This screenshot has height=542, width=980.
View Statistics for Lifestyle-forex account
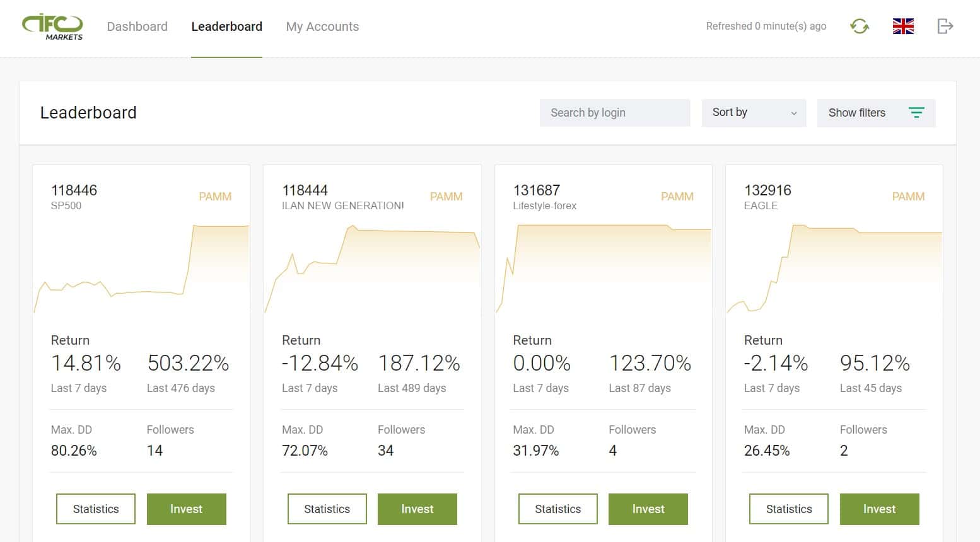click(558, 509)
